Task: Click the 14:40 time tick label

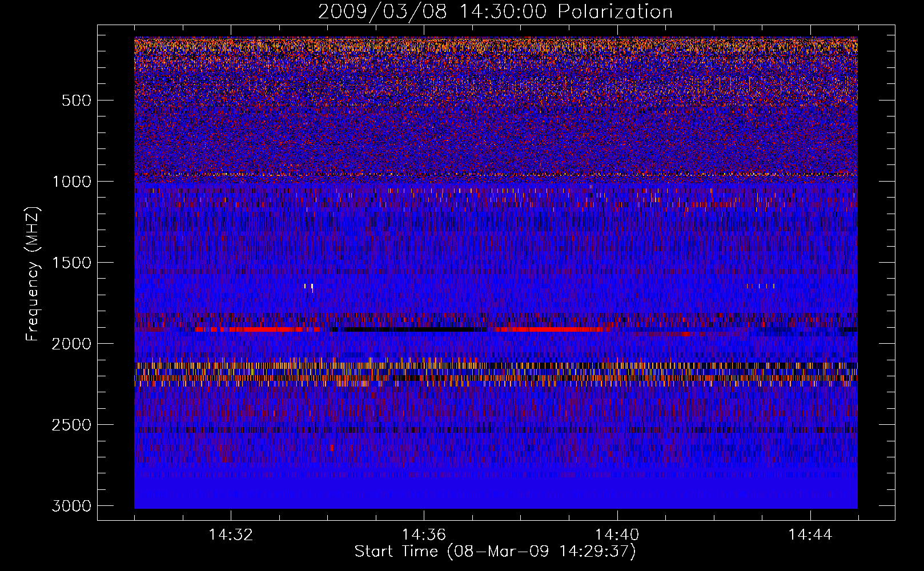Action: 617,535
